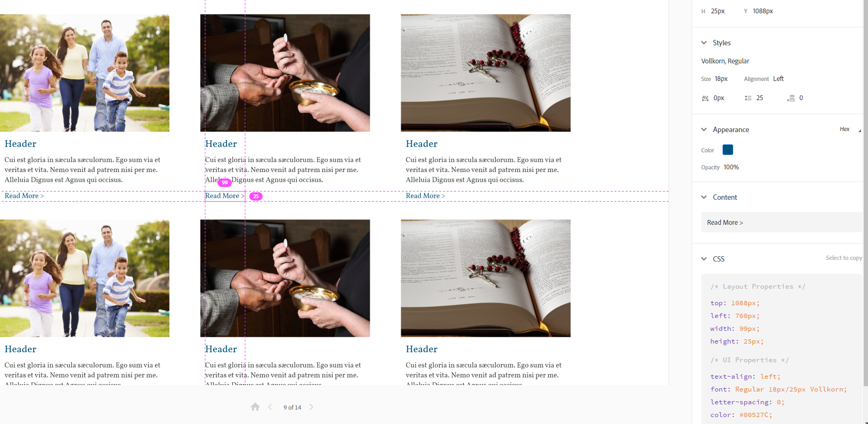The image size is (868, 424).
Task: Collapse the Content section
Action: point(704,197)
